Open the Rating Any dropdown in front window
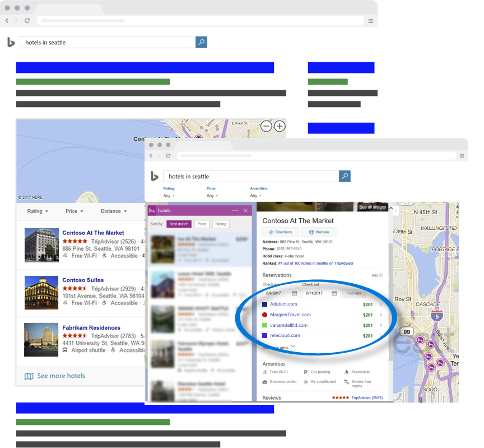 click(169, 196)
